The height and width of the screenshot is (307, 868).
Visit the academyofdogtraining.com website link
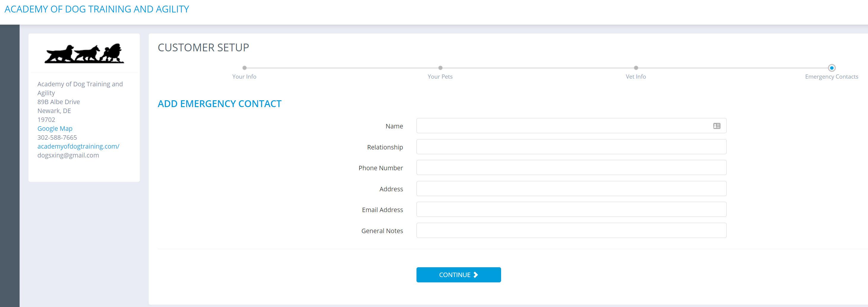(x=78, y=147)
